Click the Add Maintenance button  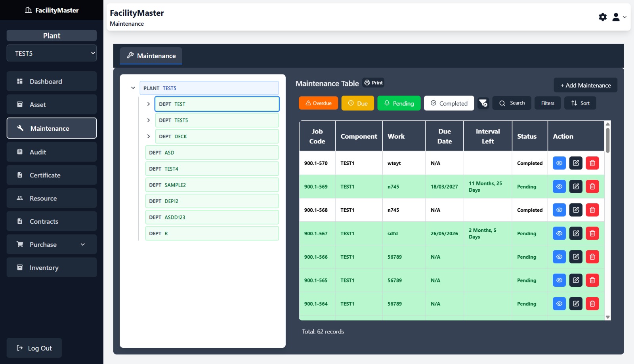click(x=585, y=86)
